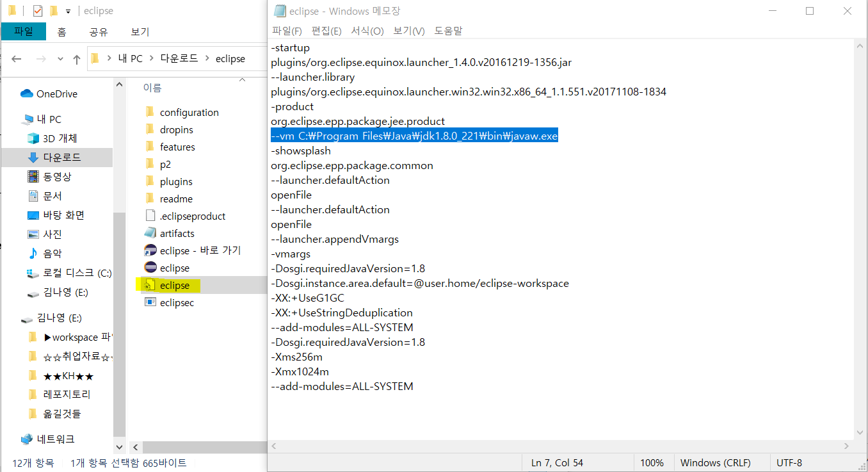Click Notepad title bar icon

point(279,11)
